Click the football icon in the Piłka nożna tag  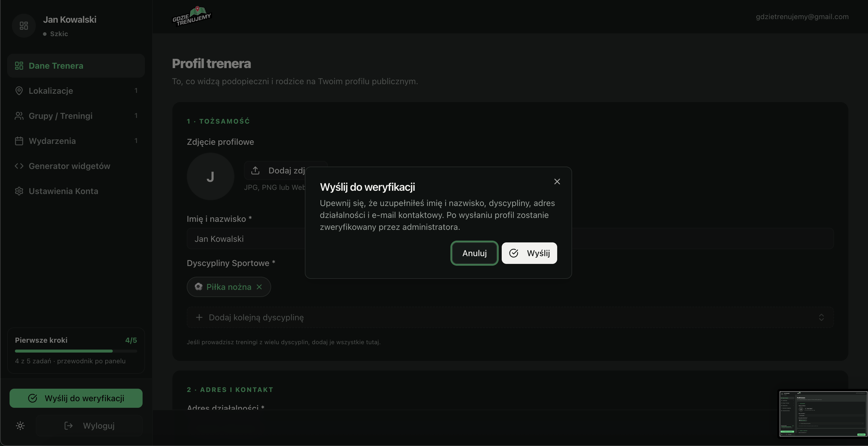coord(198,287)
